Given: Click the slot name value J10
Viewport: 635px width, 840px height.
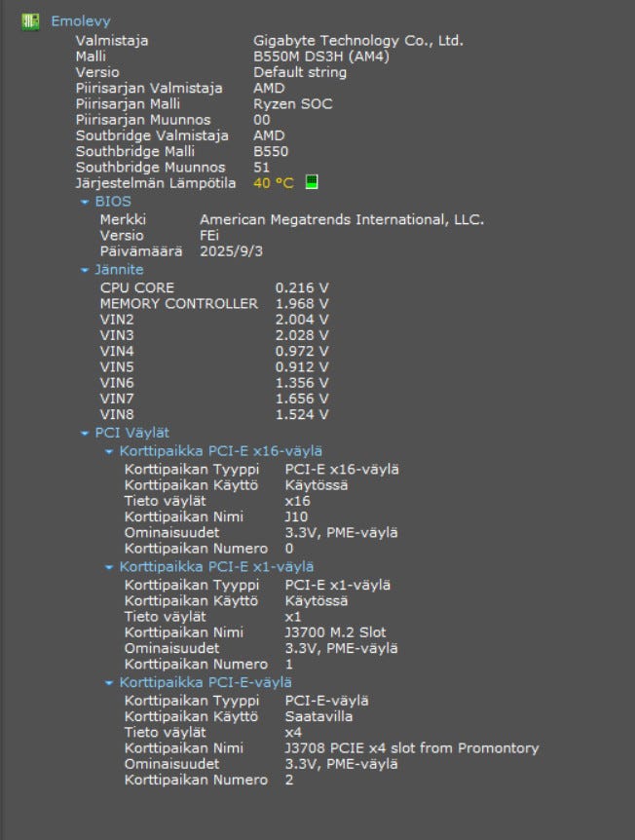Looking at the screenshot, I should pos(296,517).
